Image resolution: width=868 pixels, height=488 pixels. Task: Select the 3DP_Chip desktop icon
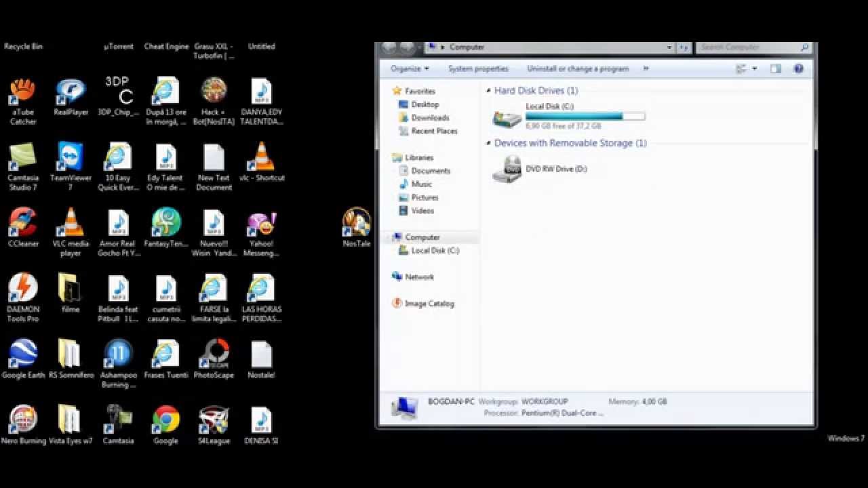point(118,98)
